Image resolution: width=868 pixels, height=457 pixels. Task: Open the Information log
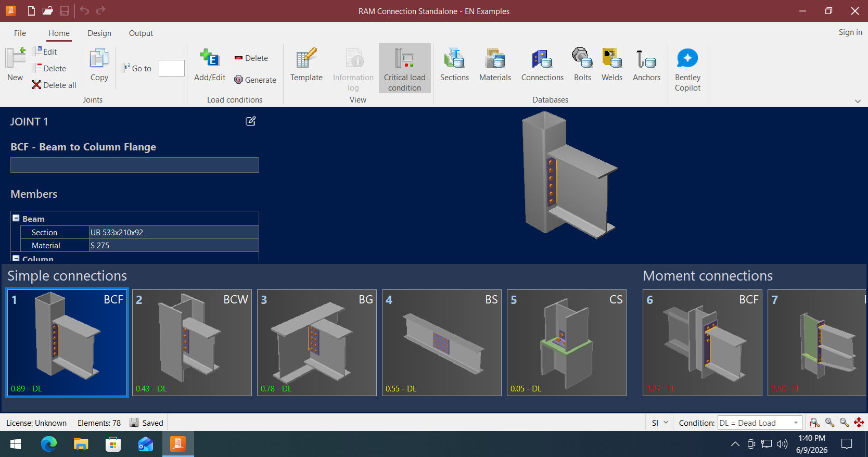(353, 70)
